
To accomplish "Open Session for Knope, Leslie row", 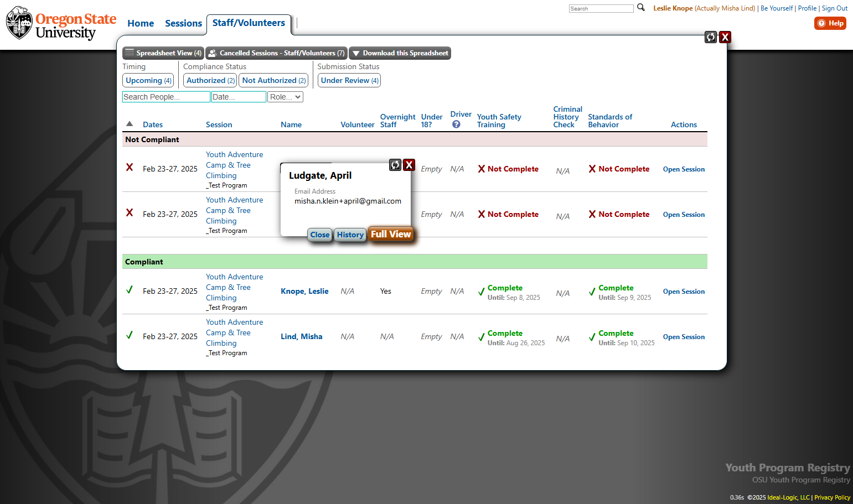I will [684, 292].
